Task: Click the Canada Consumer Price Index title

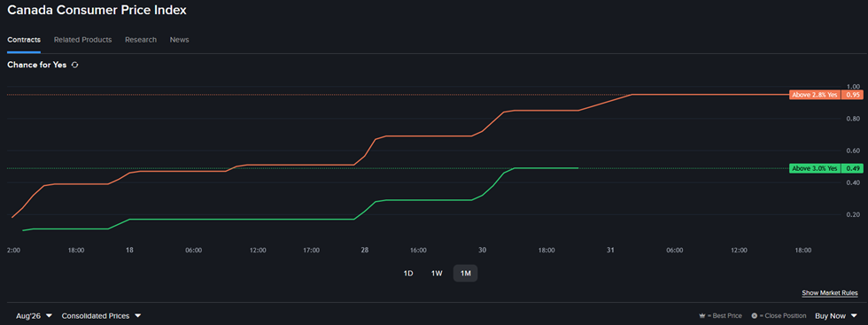Action: click(x=97, y=11)
